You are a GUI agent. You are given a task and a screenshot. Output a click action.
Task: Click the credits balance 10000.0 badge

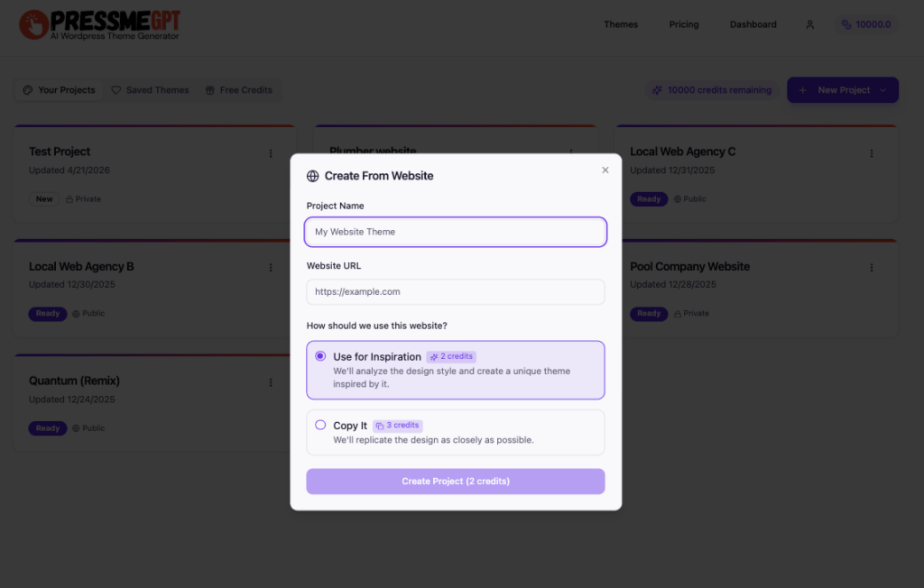tap(865, 24)
